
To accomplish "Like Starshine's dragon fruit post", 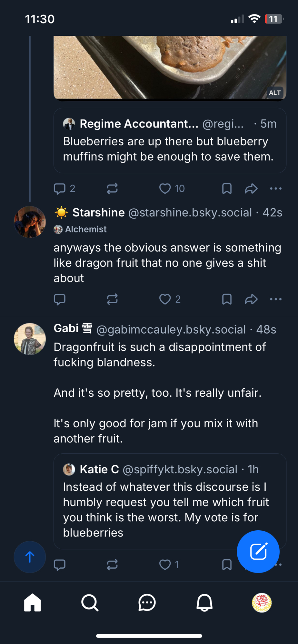I will point(165,299).
